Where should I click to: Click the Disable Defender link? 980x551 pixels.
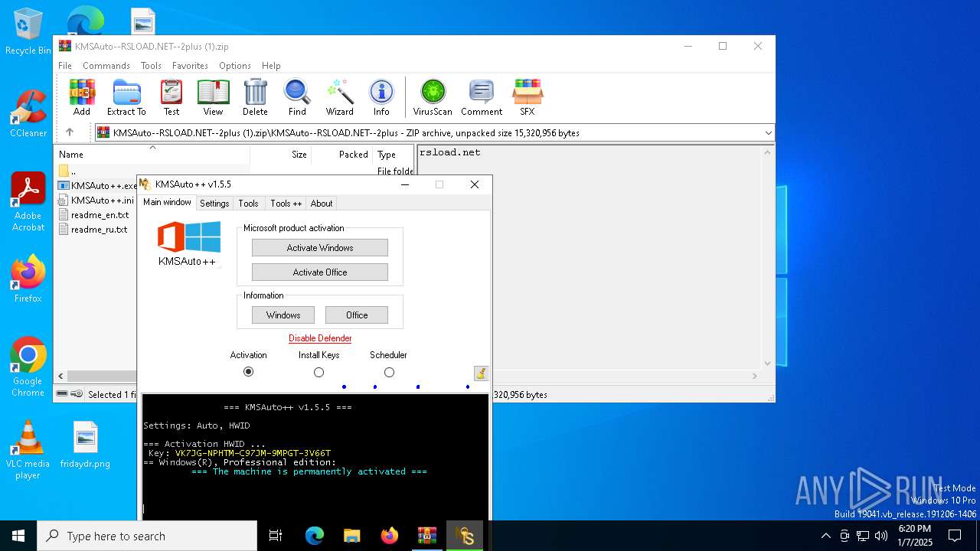[x=320, y=338]
